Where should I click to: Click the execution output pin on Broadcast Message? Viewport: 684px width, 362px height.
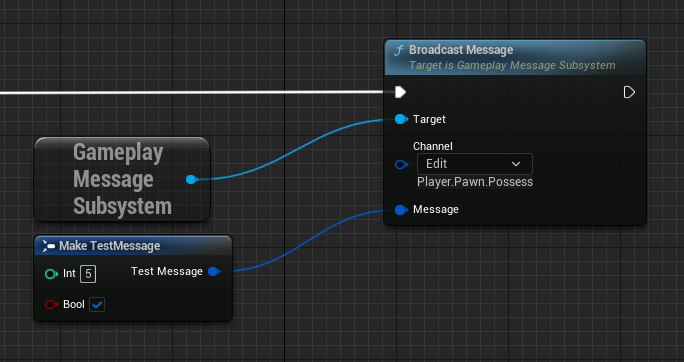coord(629,92)
